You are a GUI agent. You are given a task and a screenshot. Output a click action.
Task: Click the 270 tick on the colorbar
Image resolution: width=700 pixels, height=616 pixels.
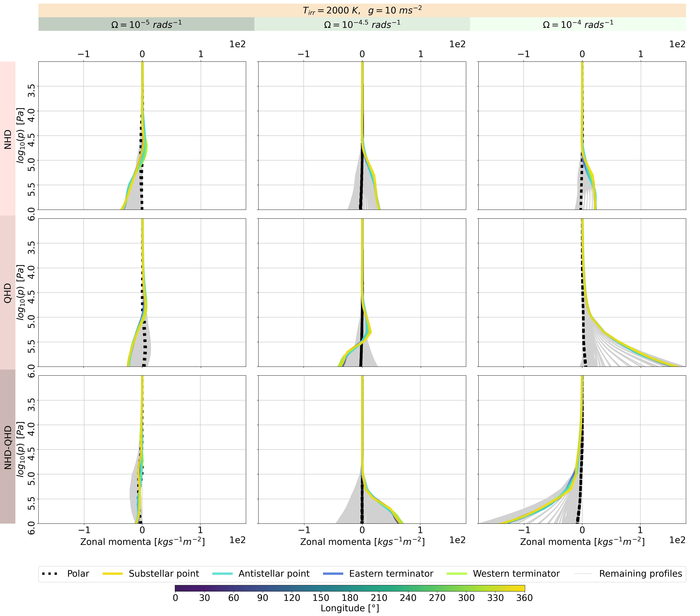(x=437, y=598)
